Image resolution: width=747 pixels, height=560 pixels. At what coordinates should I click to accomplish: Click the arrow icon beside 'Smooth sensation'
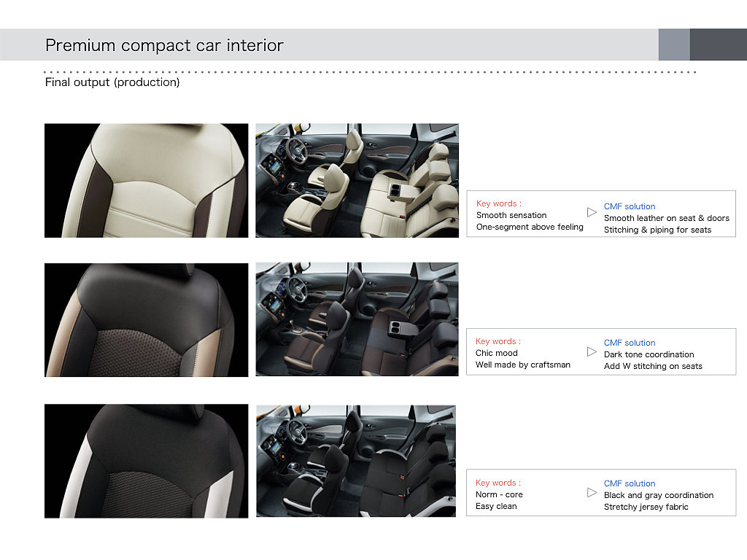point(592,212)
